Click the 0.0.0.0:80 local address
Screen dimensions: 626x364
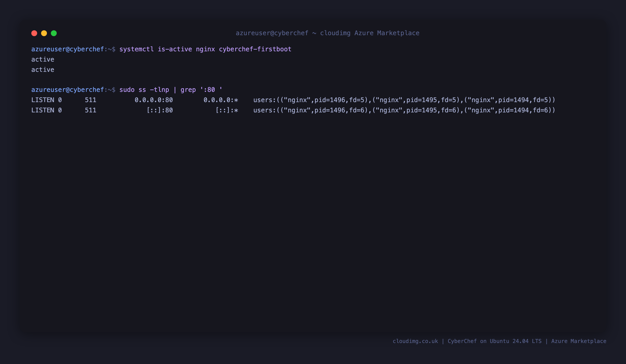[154, 100]
